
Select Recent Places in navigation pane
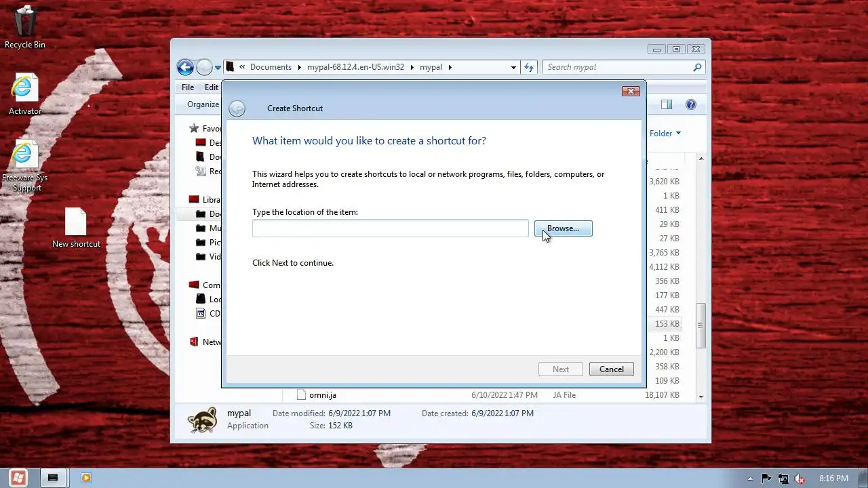point(209,171)
